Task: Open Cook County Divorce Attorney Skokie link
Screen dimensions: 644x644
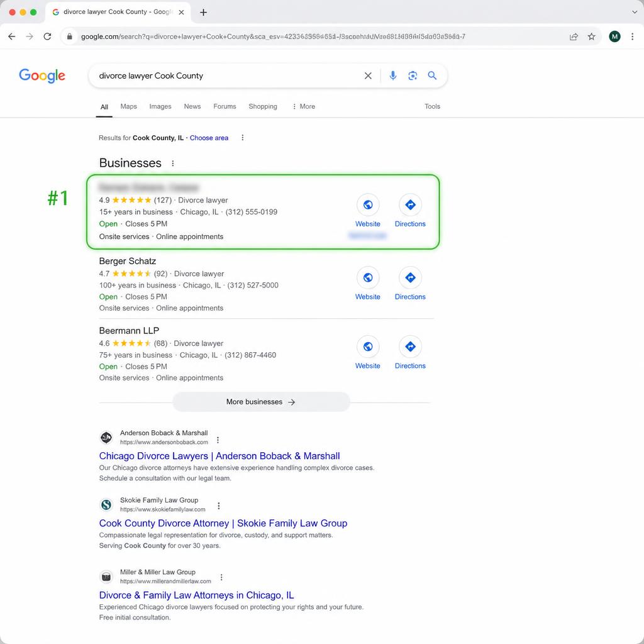Action: 223,523
